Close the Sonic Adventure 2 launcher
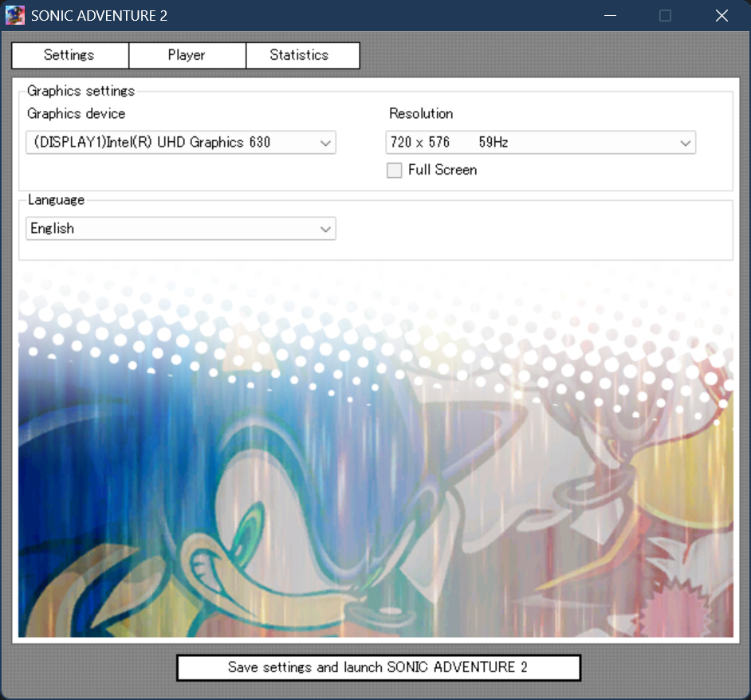 [722, 16]
